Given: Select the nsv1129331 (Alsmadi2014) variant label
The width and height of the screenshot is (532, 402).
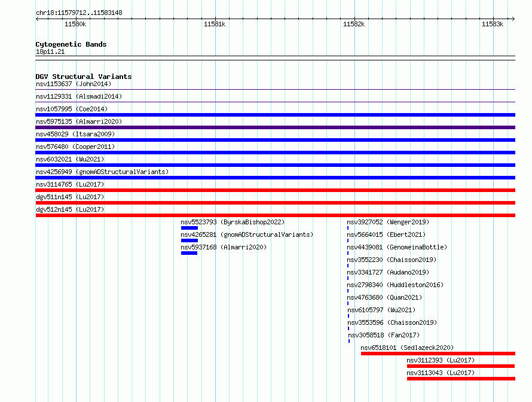Looking at the screenshot, I should point(79,96).
